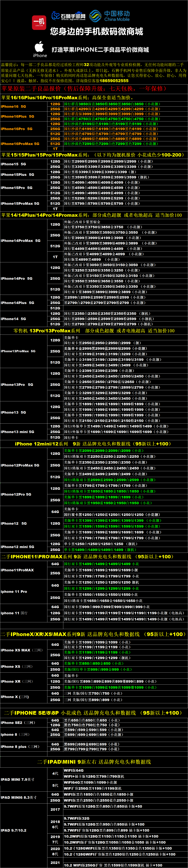Image resolution: width=188 pixels, height=868 pixels.
Task: Click the iPhone12ProMax 5G model label
Action: 20,465
